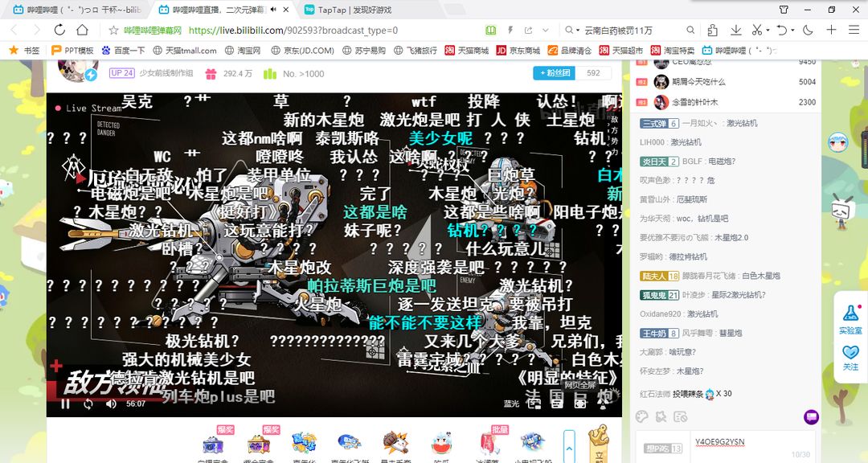
Task: Select the orange treasure chest gift
Action: click(259, 443)
